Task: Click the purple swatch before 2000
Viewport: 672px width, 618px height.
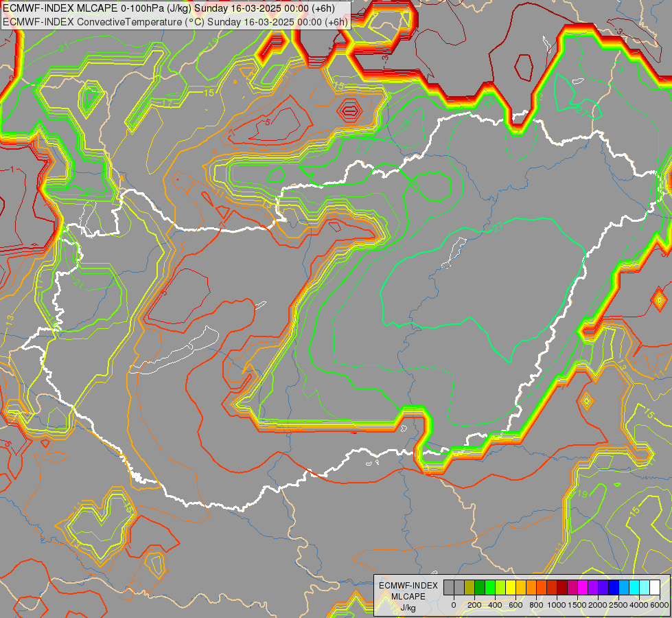Action: tap(594, 587)
